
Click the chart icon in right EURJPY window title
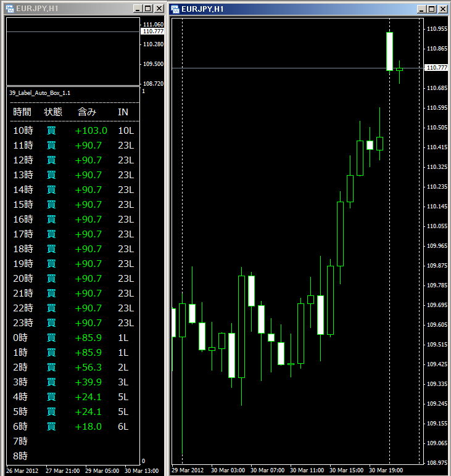click(175, 9)
